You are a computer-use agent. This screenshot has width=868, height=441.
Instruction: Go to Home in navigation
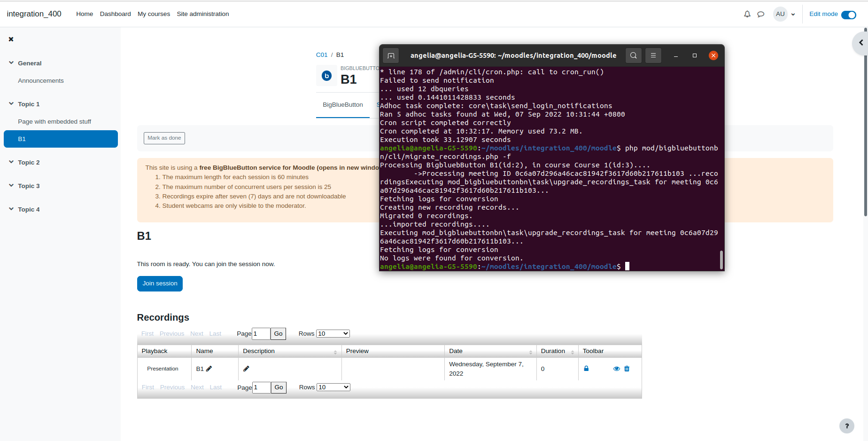click(85, 14)
